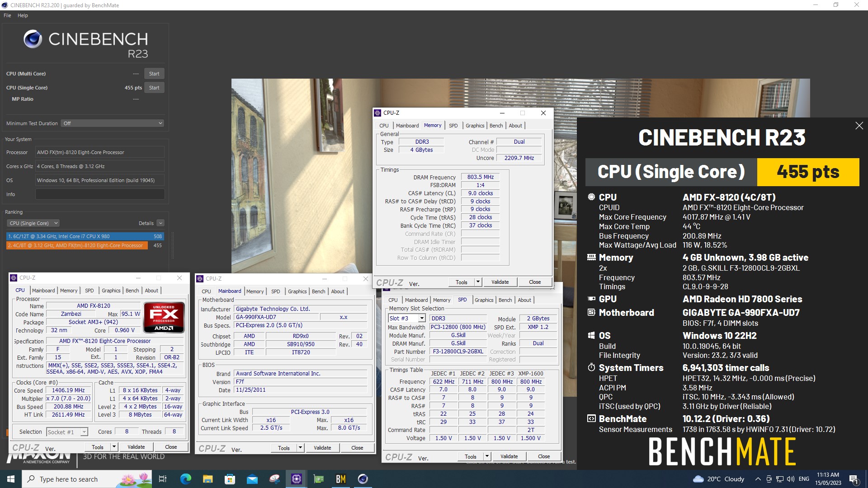The image size is (868, 488).
Task: Switch to About tab in CPU-Z SPD window
Action: (x=524, y=300)
